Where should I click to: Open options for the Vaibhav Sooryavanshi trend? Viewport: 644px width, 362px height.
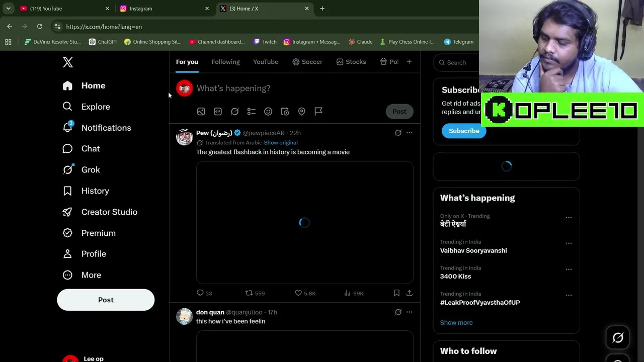point(569,243)
